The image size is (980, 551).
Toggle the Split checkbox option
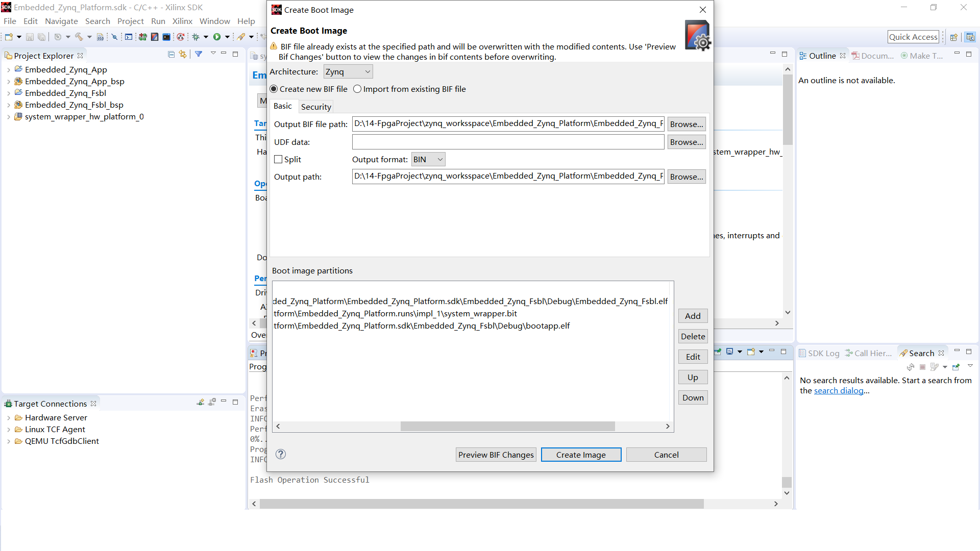tap(279, 160)
